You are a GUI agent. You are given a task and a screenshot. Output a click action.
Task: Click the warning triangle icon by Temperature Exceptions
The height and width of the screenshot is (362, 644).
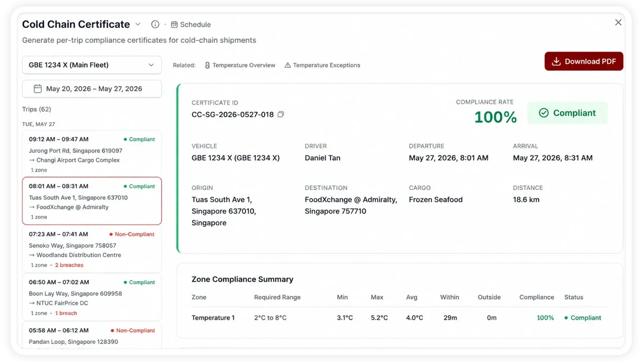point(288,65)
